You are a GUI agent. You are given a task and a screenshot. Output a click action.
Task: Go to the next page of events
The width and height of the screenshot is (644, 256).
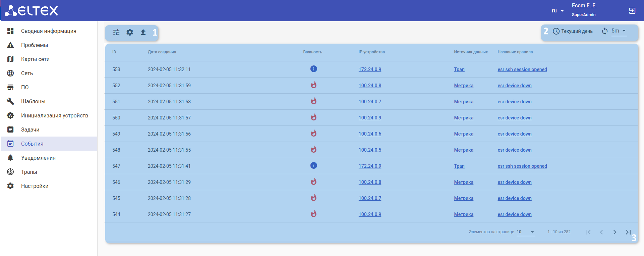[x=615, y=232]
